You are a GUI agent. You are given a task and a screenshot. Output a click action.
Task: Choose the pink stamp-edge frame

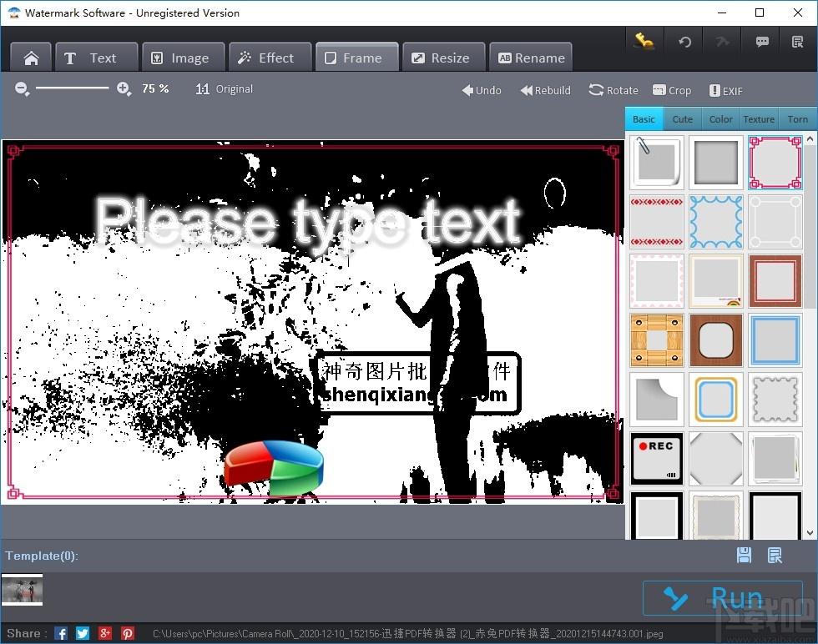click(x=657, y=280)
